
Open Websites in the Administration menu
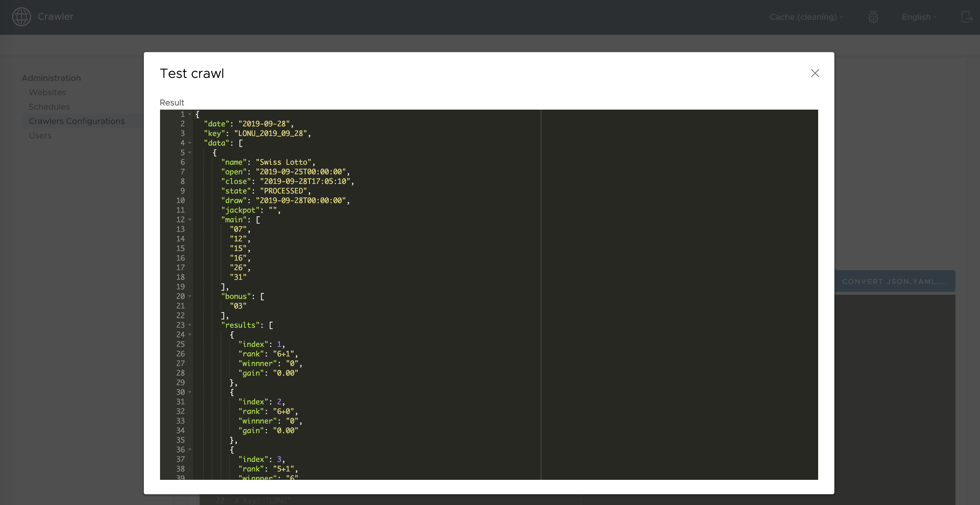(x=47, y=93)
